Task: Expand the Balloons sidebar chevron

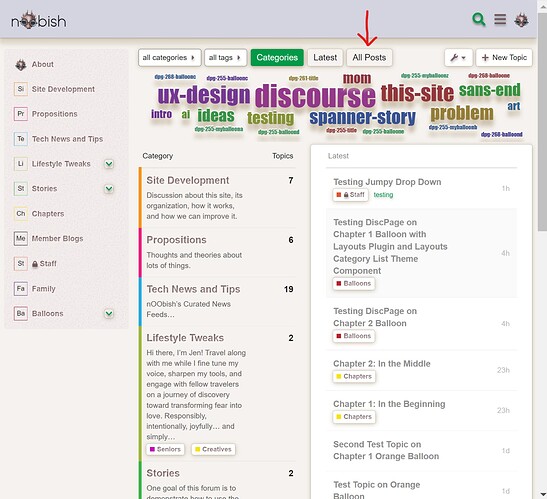Action: click(x=109, y=313)
